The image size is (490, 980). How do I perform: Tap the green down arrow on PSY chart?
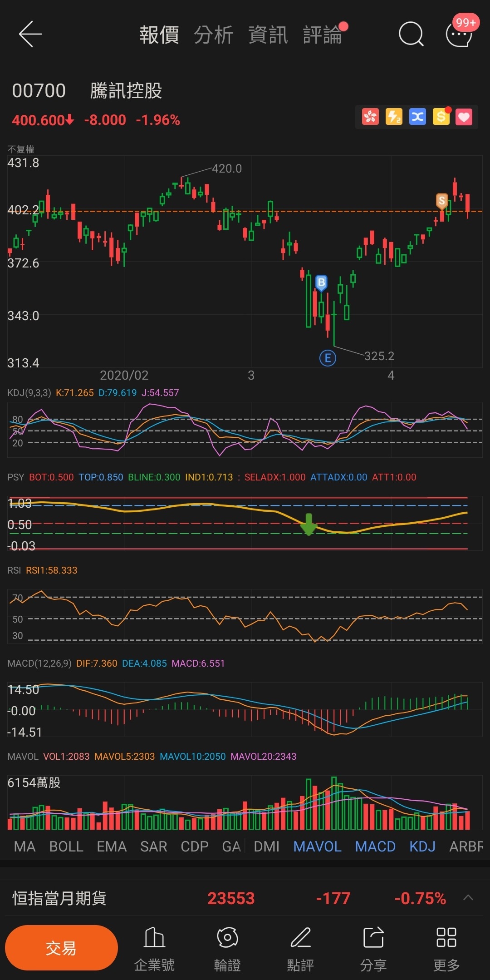tap(309, 525)
